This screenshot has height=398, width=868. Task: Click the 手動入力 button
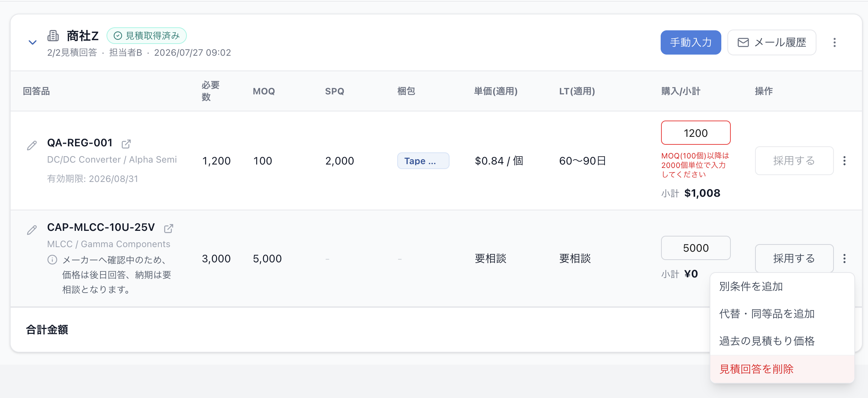point(691,42)
